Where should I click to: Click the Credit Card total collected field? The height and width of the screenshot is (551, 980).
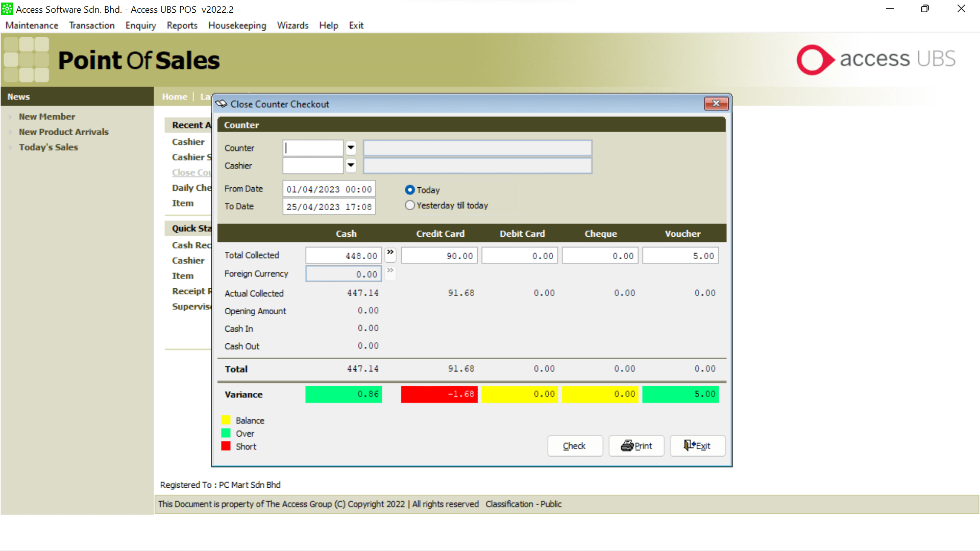click(439, 256)
